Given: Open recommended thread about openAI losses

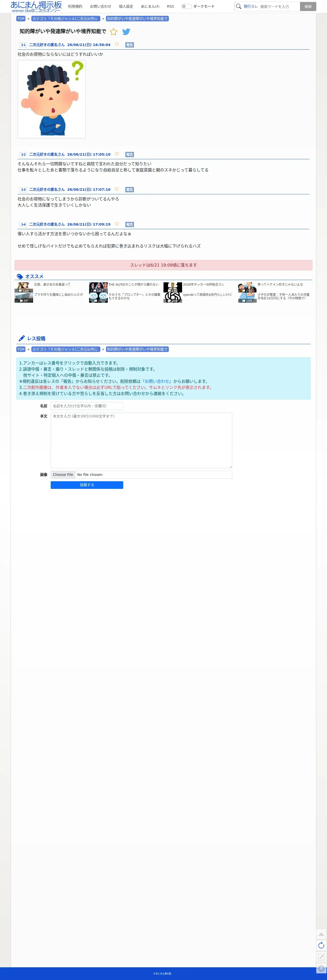Looking at the screenshot, I should tap(207, 295).
